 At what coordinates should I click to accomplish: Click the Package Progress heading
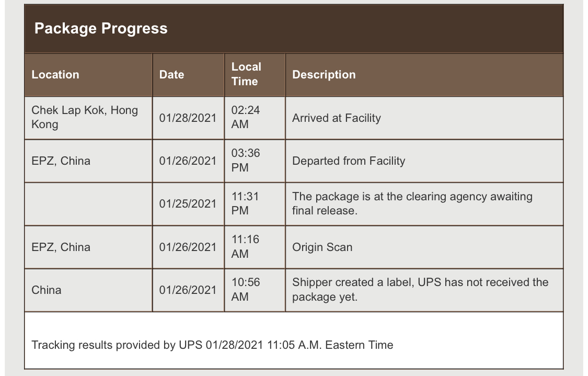101,28
